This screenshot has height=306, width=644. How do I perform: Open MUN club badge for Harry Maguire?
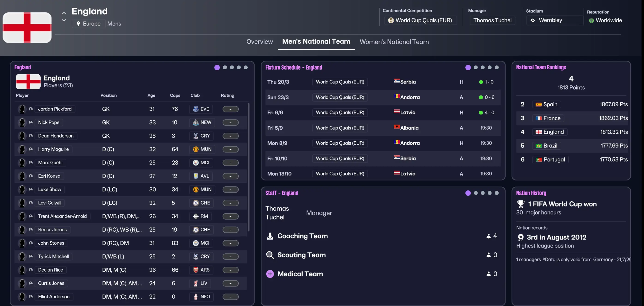point(202,149)
